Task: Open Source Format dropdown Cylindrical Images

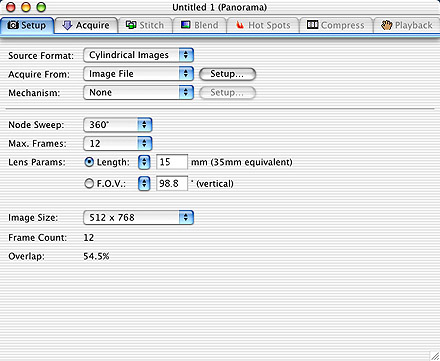Action: 138,55
